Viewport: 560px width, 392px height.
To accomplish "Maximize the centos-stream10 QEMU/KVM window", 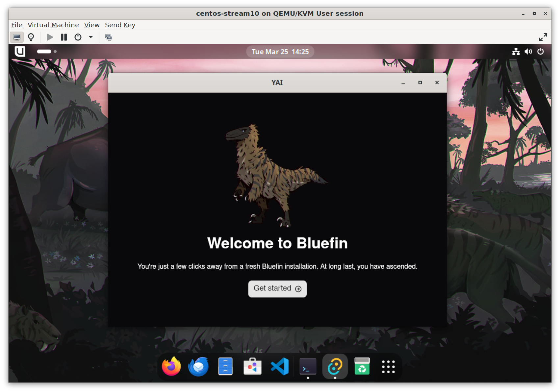I will pos(534,14).
